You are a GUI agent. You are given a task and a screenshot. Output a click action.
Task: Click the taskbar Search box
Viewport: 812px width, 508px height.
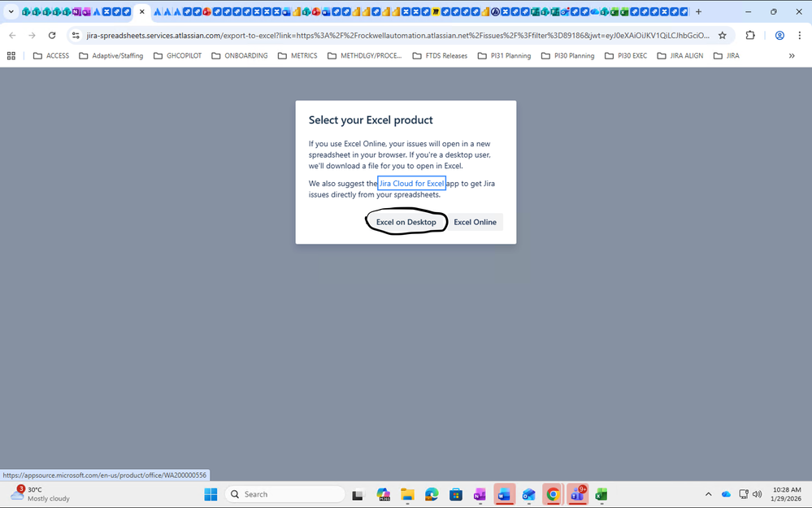(284, 494)
